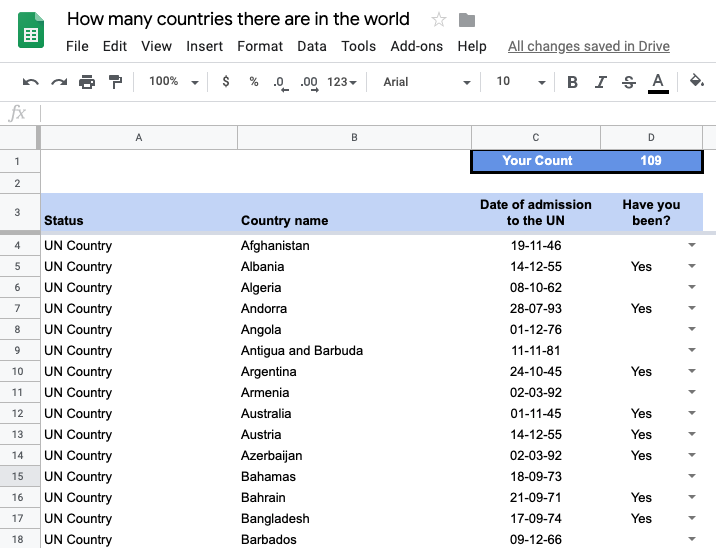Viewport: 716px width, 548px height.
Task: Open the Add-ons menu
Action: pyautogui.click(x=416, y=46)
